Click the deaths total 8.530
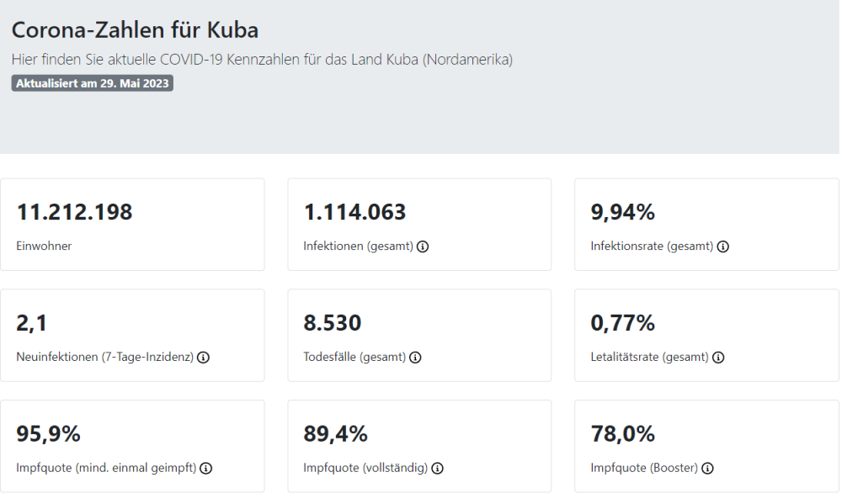The height and width of the screenshot is (504, 842). coord(333,323)
